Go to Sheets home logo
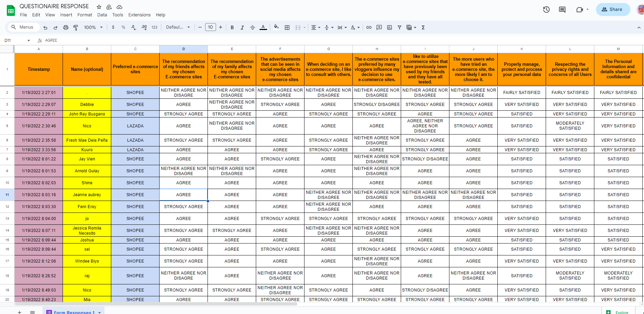Viewport: 644px width, 314px height. point(11,11)
